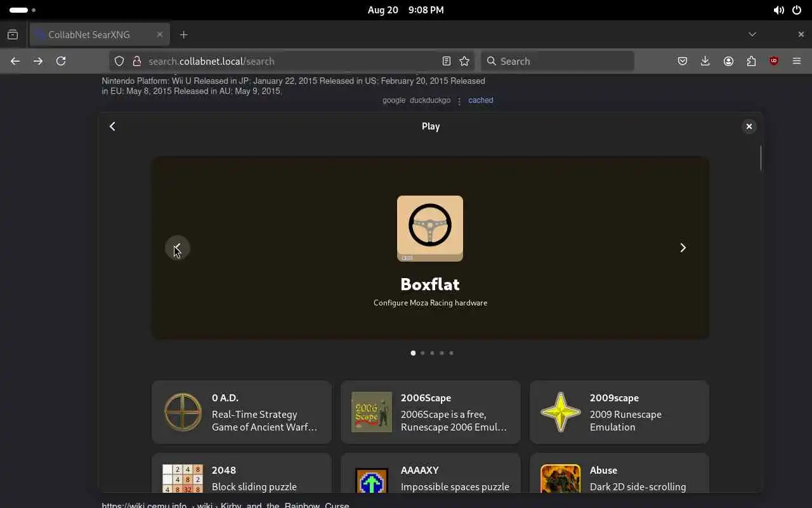Go back from the Play category page
The height and width of the screenshot is (508, 812).
tap(112, 126)
